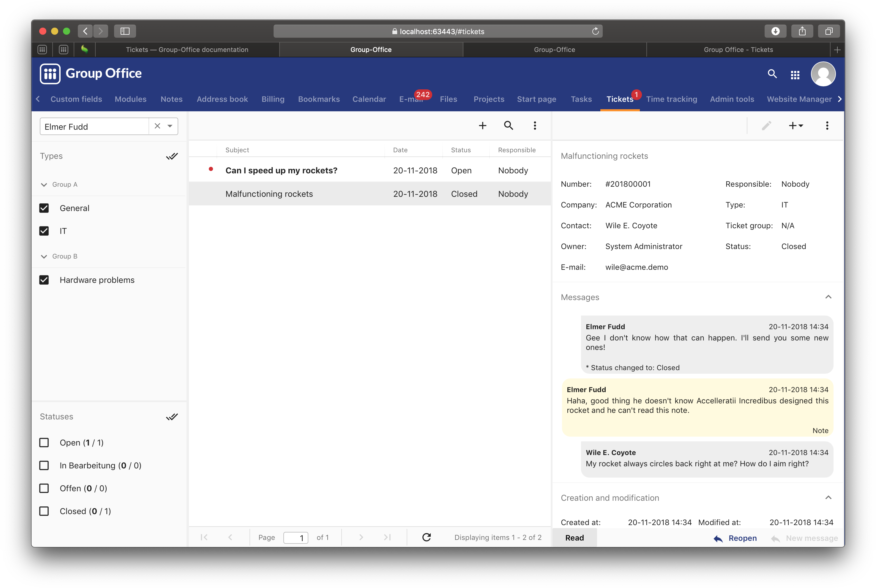This screenshot has width=876, height=588.
Task: Click Reopen ticket button
Action: 735,538
